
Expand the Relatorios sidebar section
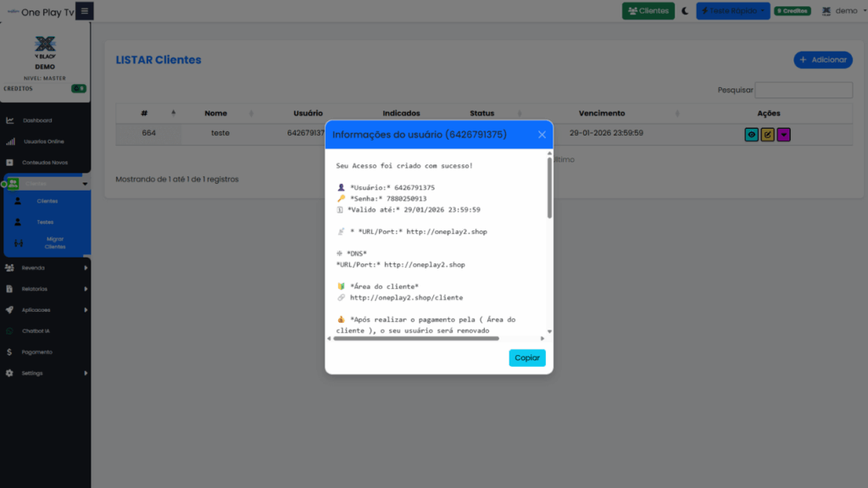click(x=46, y=289)
